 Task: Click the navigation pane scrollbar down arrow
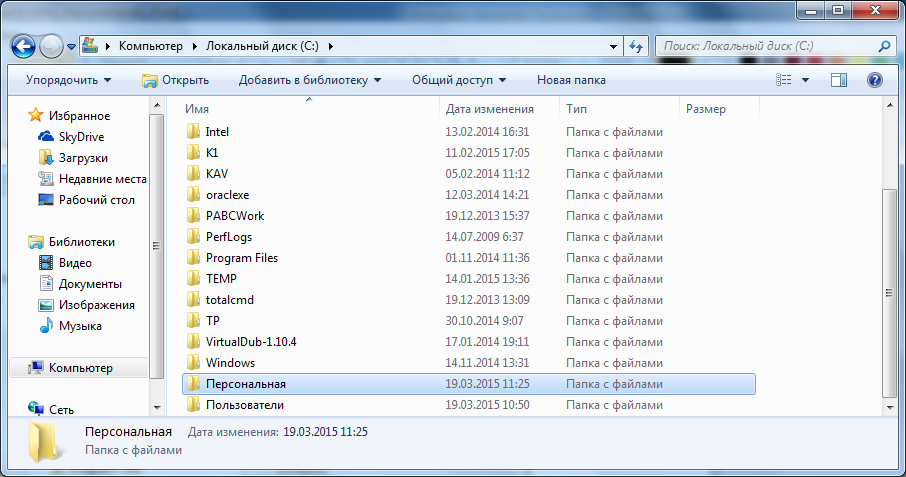point(157,408)
